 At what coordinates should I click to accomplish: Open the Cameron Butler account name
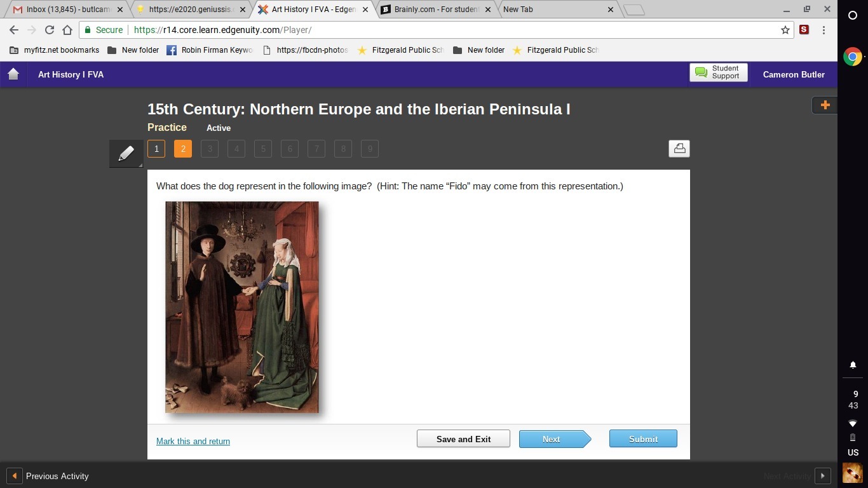pos(794,74)
